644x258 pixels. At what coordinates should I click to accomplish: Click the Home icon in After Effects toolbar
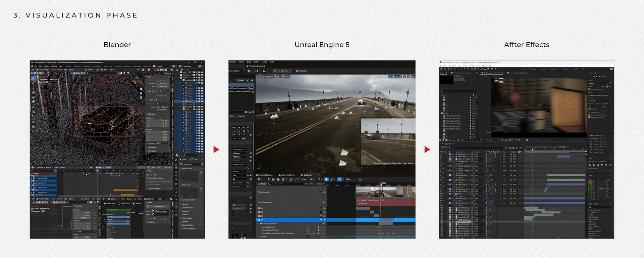441,69
